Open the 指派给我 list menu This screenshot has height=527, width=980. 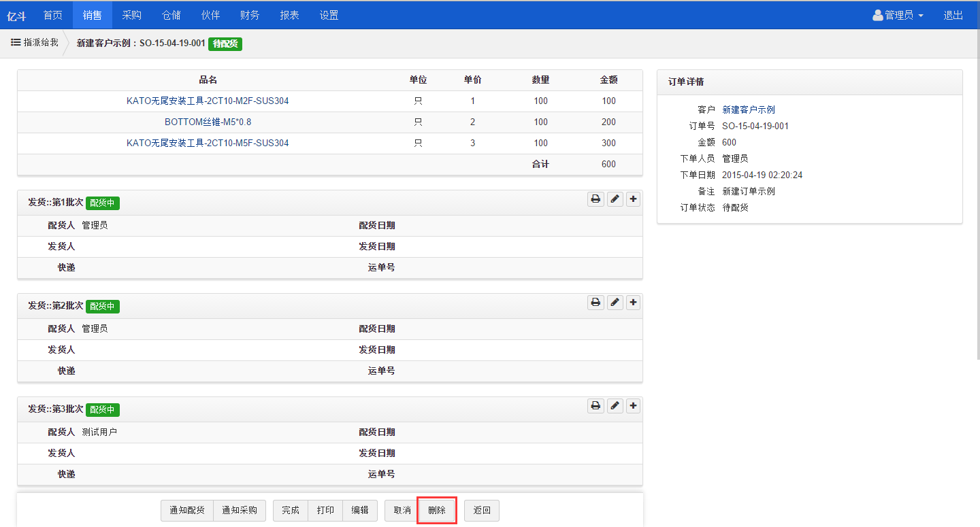(34, 42)
